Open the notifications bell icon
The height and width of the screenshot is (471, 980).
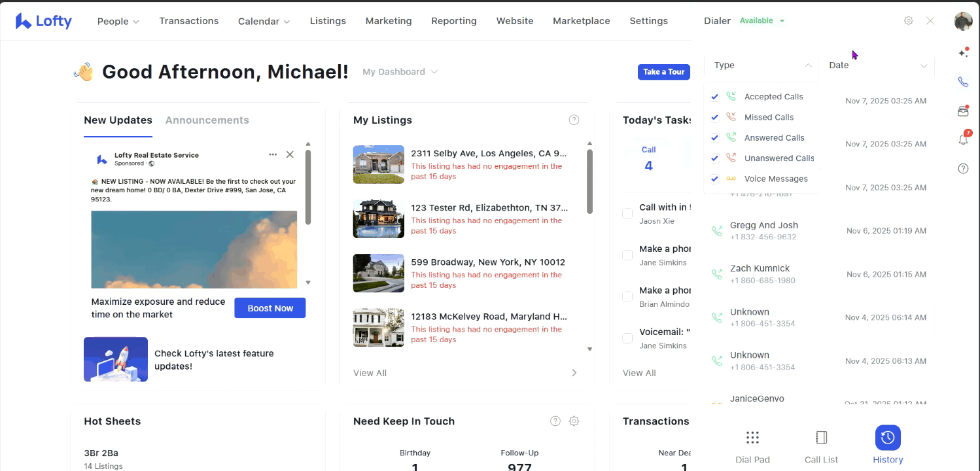pos(963,139)
